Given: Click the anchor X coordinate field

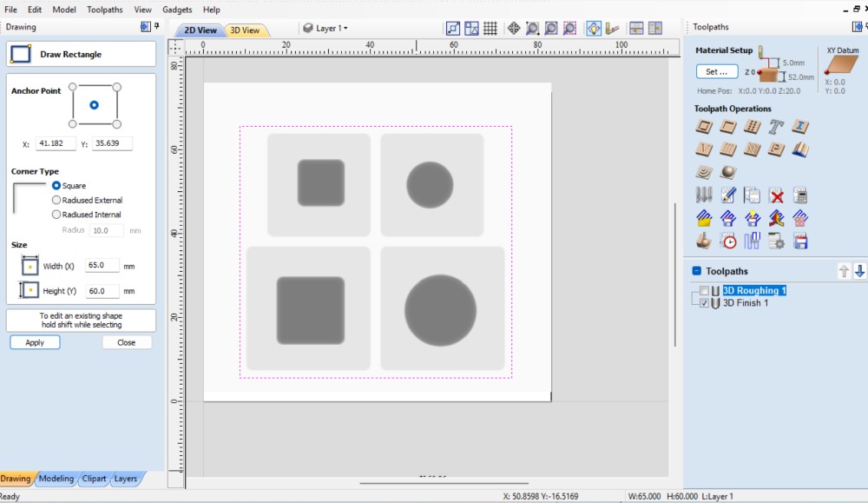Looking at the screenshot, I should tap(56, 143).
